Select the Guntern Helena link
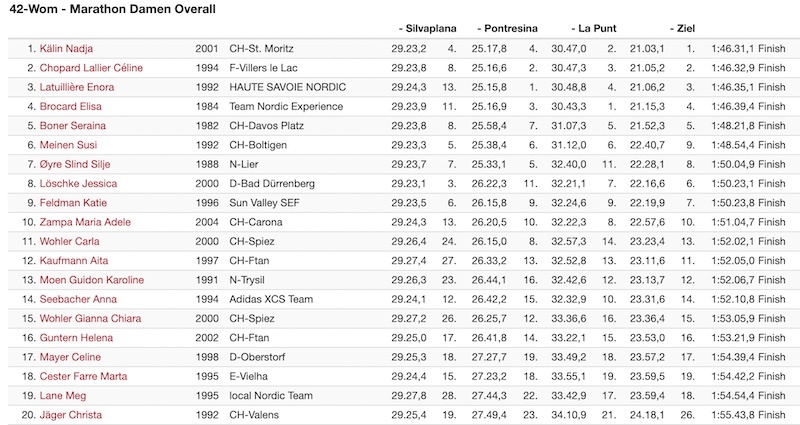800x425 pixels. click(77, 338)
